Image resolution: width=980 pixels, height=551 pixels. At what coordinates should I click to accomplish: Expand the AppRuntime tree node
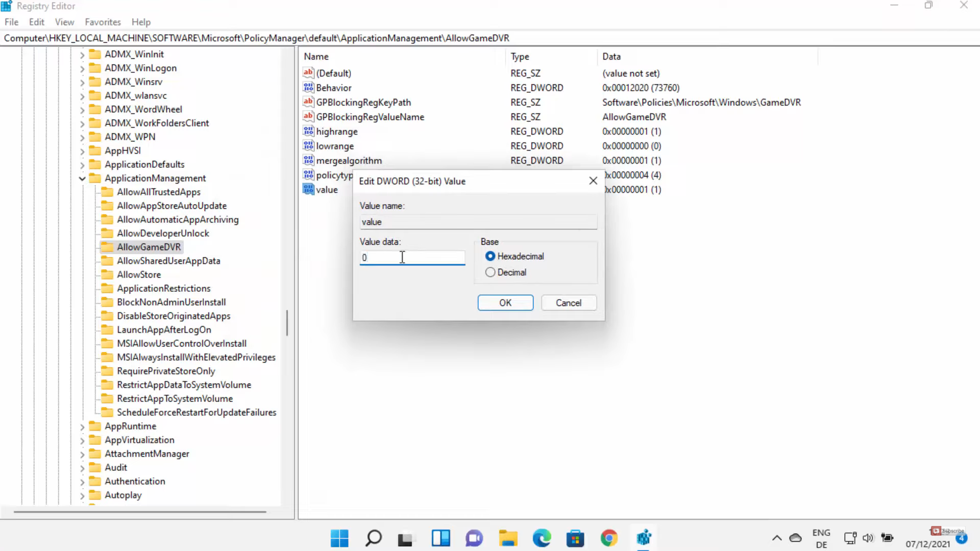(82, 427)
